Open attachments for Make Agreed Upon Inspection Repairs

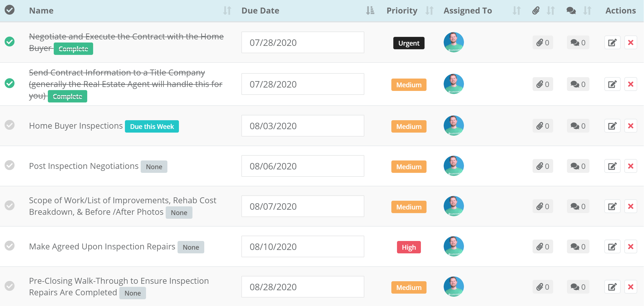tap(542, 247)
